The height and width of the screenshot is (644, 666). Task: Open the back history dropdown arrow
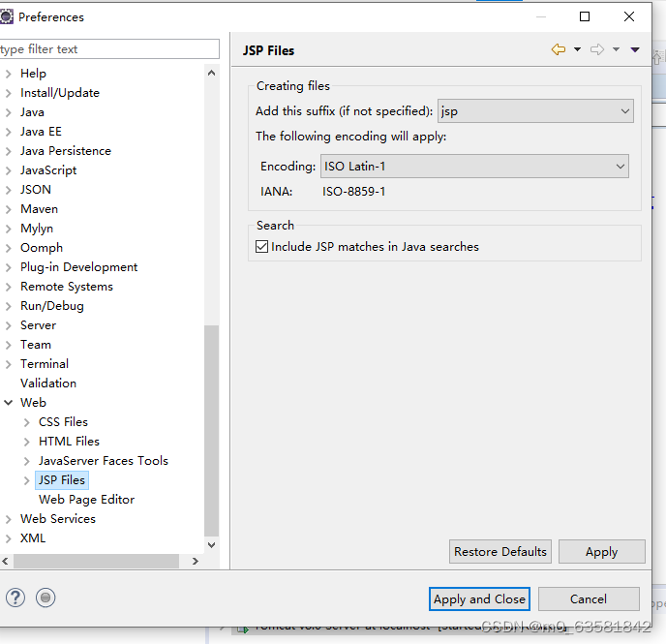click(577, 49)
